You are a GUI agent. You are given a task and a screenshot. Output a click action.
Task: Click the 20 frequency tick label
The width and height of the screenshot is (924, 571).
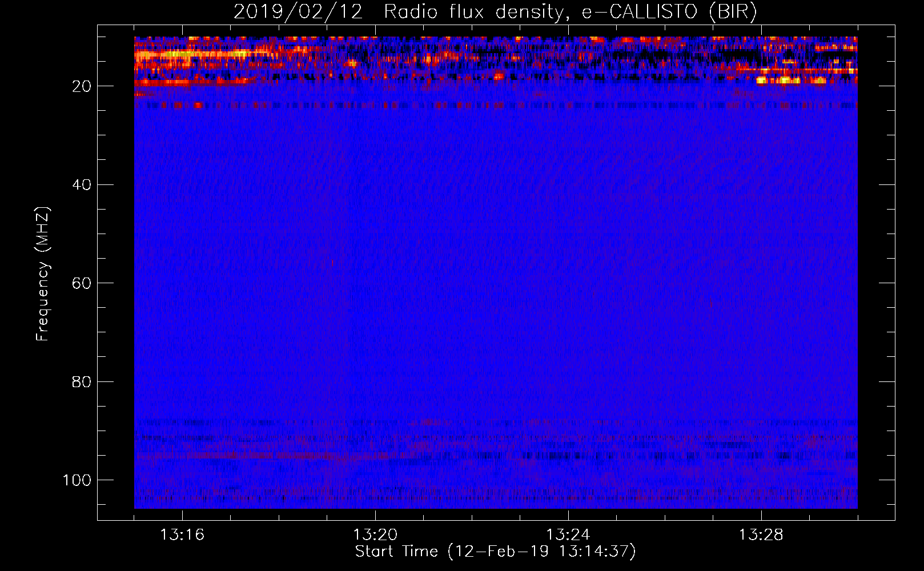[x=82, y=86]
